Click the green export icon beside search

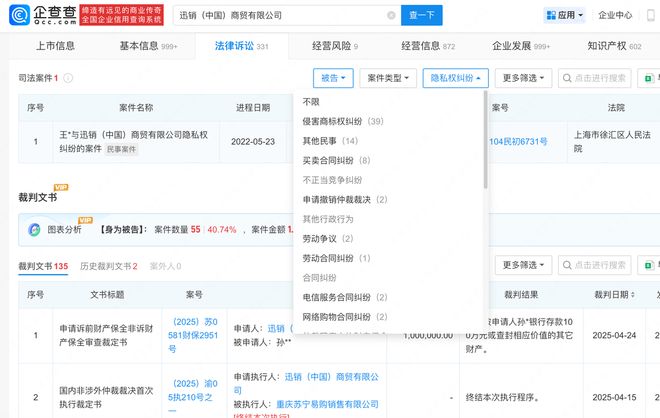[647, 77]
